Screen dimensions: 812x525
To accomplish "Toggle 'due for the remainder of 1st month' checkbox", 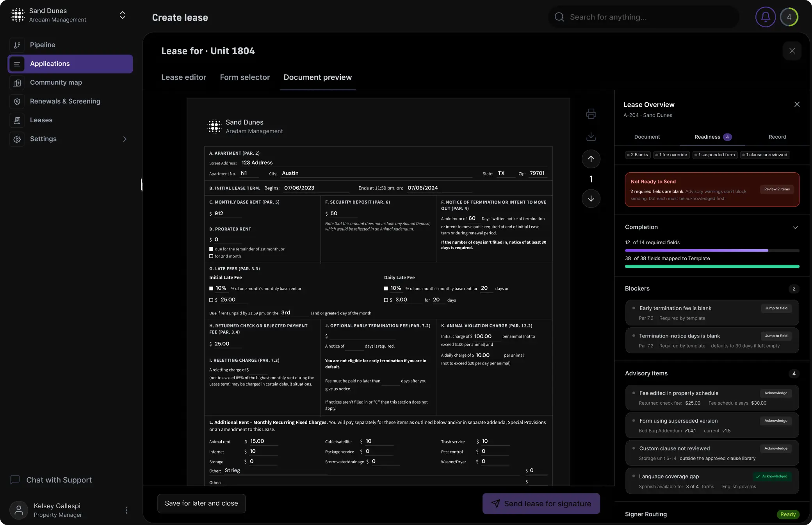I will pyautogui.click(x=211, y=249).
